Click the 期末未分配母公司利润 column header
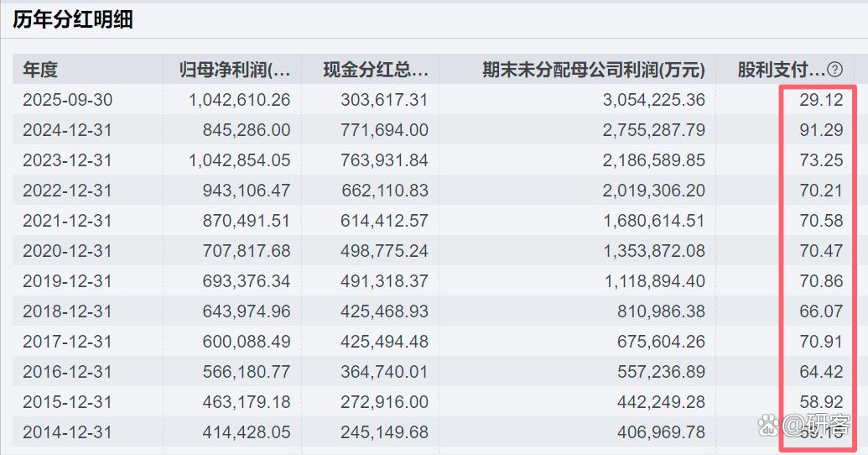 (593, 70)
